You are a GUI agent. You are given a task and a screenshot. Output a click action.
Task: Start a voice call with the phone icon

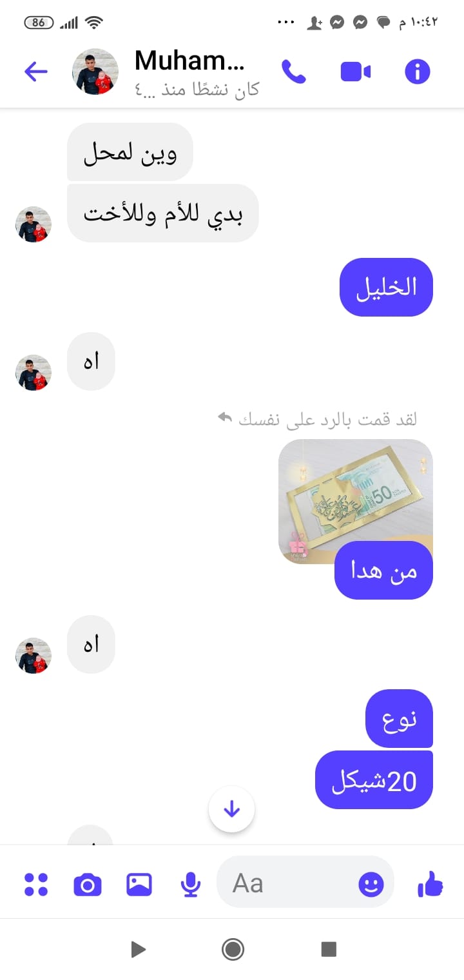(x=294, y=72)
